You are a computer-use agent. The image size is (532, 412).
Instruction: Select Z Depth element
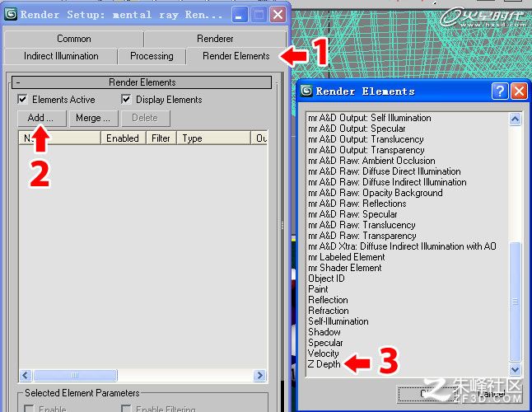[324, 364]
